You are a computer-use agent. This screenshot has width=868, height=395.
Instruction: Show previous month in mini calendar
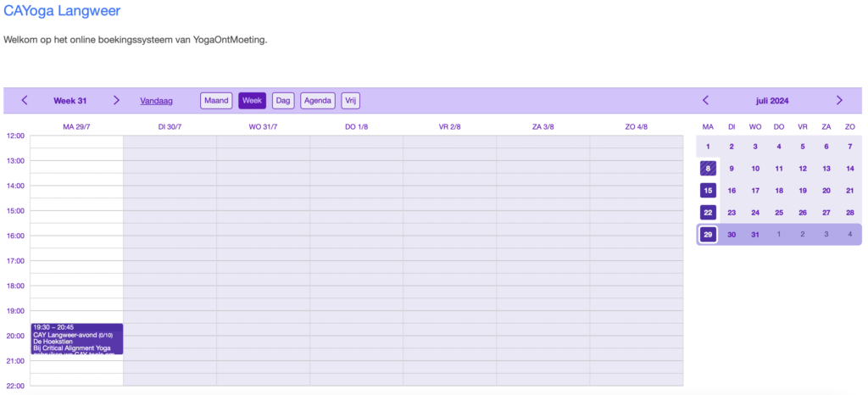click(x=705, y=100)
